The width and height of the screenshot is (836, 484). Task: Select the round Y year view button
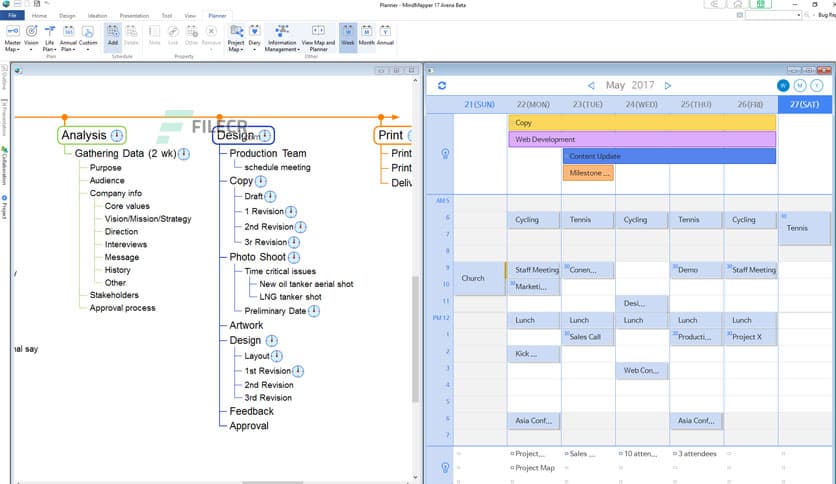click(817, 86)
